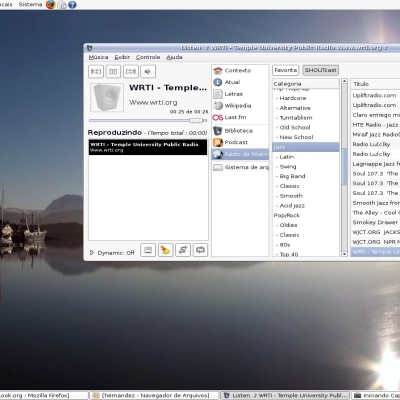Viewport: 400px width, 400px height.
Task: Open the Letras lyrics sidebar item
Action: 240,94
